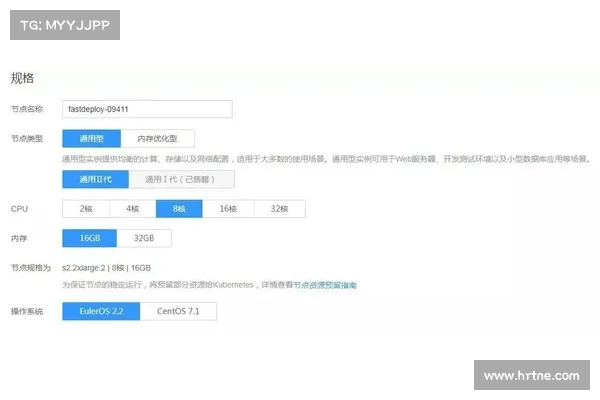The width and height of the screenshot is (600, 400).
Task: Select the 8核 CPU option
Action: tap(179, 209)
